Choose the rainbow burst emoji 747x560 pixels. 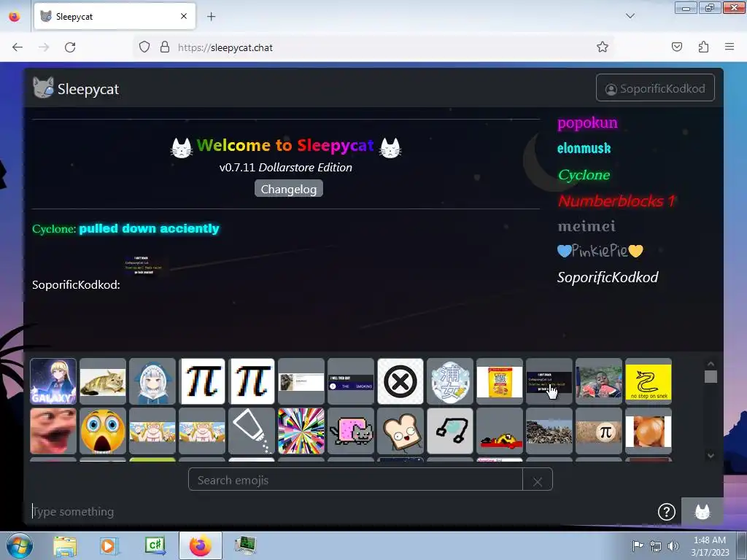coord(301,431)
